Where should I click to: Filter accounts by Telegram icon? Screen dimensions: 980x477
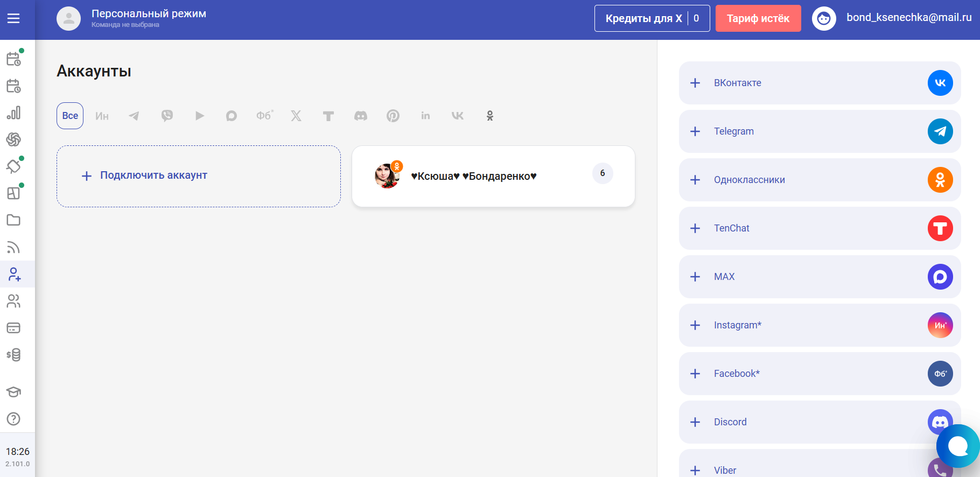134,116
